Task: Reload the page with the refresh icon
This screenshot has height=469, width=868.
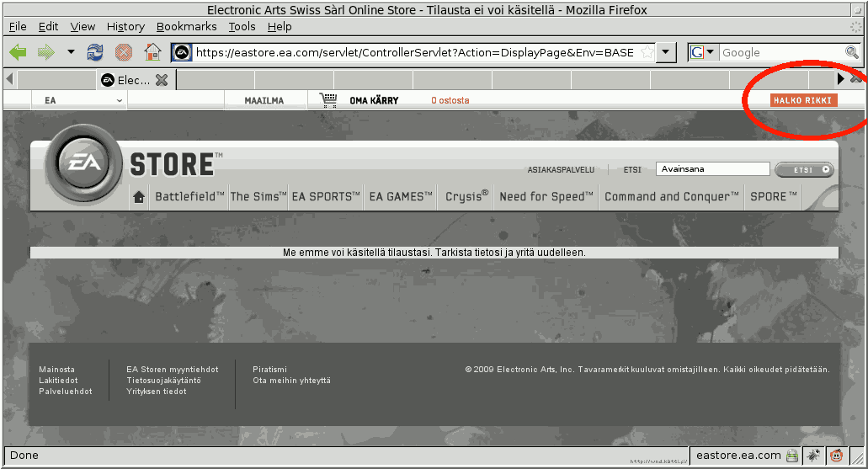Action: tap(95, 52)
